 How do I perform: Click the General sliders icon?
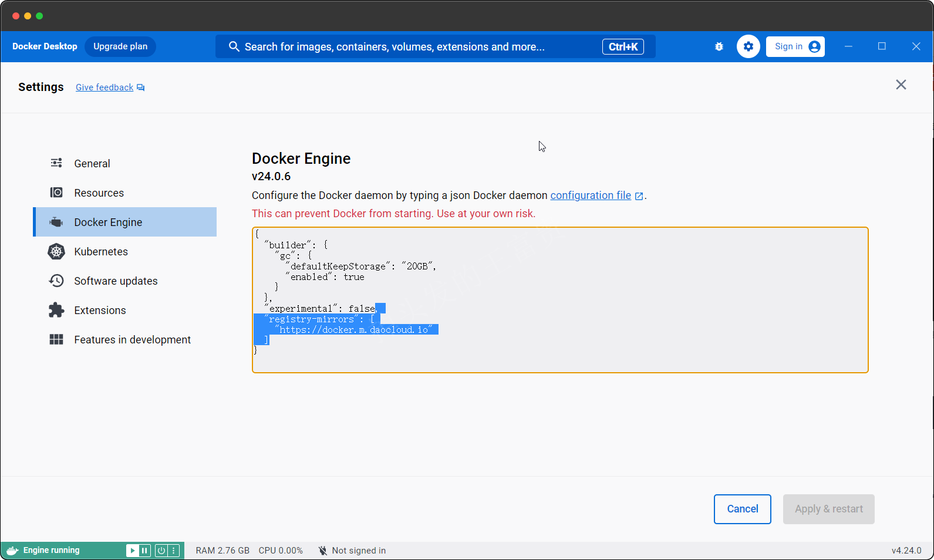click(56, 163)
